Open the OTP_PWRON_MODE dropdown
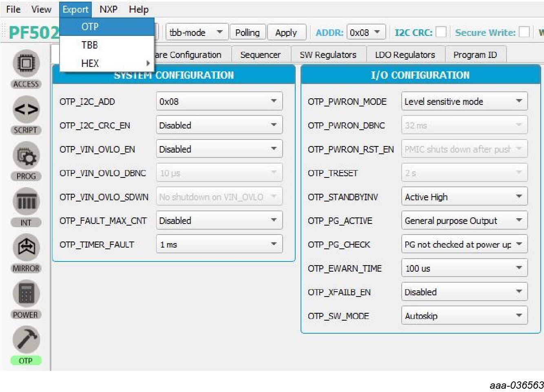 point(464,102)
